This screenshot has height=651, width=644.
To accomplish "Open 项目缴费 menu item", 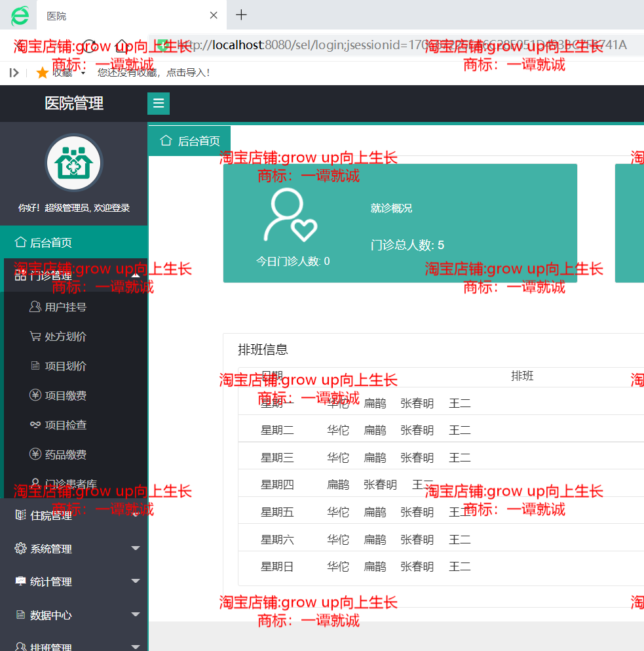I will click(x=66, y=395).
